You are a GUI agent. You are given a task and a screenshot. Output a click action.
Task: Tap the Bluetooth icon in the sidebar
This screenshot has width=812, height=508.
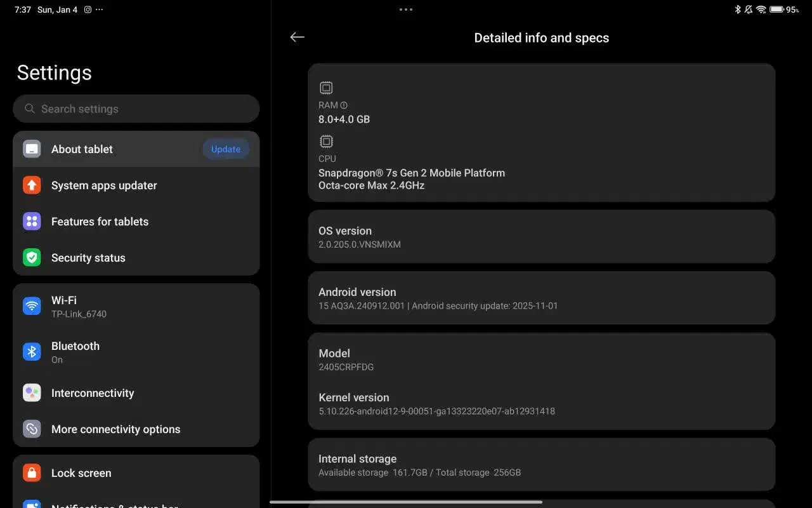click(x=32, y=351)
